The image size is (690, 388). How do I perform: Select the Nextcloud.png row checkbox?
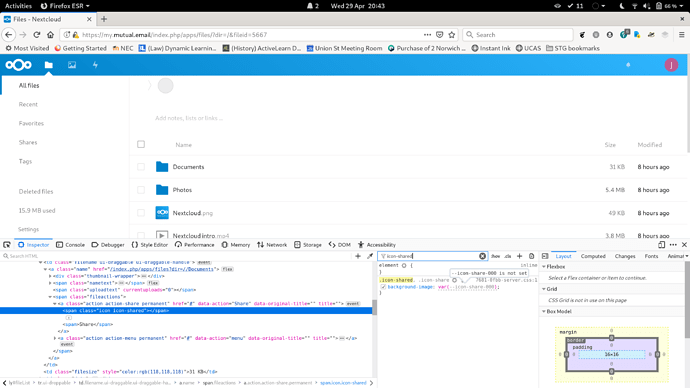[x=141, y=213]
